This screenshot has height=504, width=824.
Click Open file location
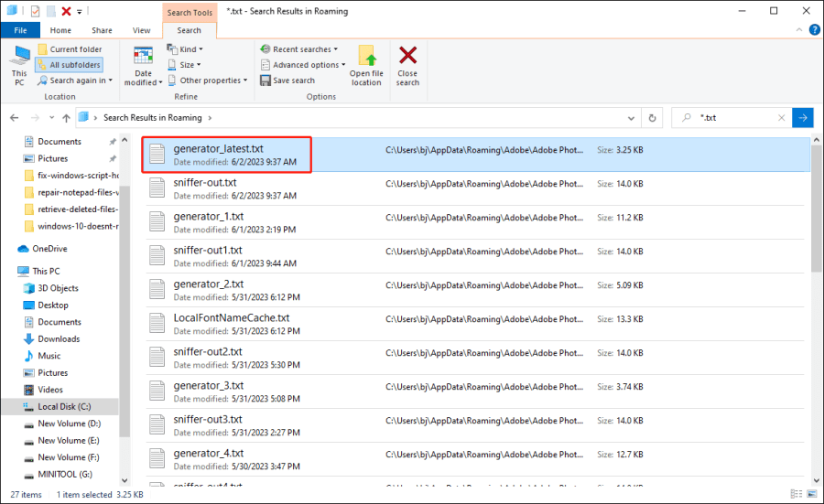click(366, 66)
